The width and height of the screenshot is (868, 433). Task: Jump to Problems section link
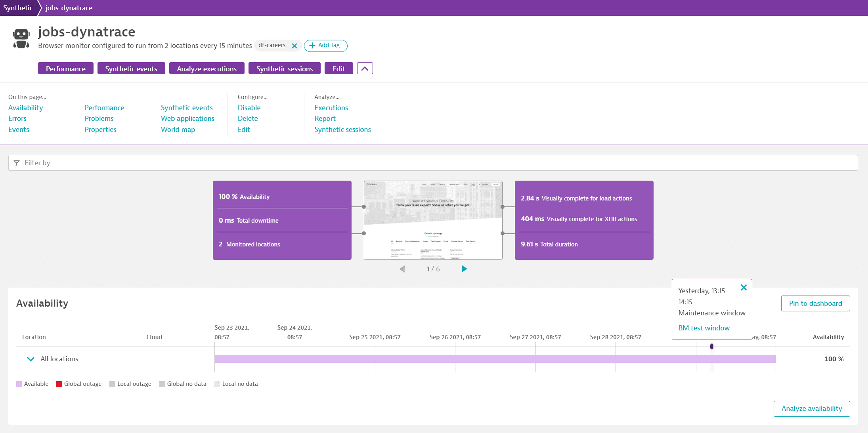pyautogui.click(x=99, y=118)
